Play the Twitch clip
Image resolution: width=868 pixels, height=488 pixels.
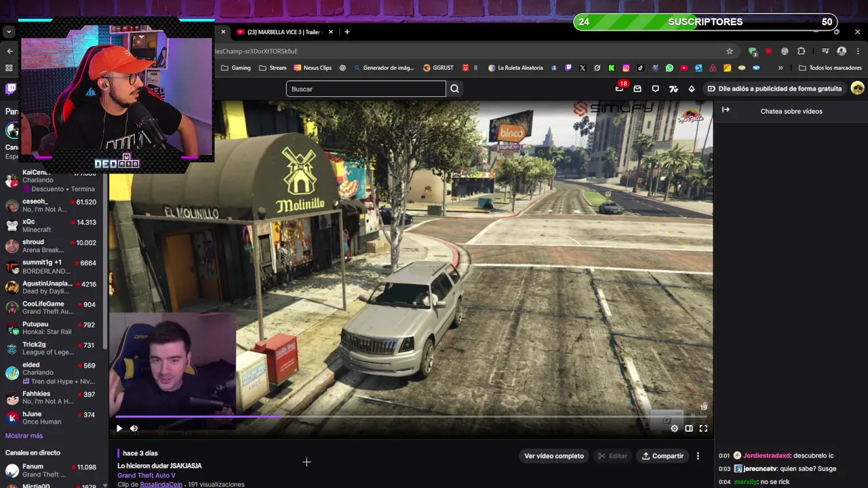(x=119, y=428)
